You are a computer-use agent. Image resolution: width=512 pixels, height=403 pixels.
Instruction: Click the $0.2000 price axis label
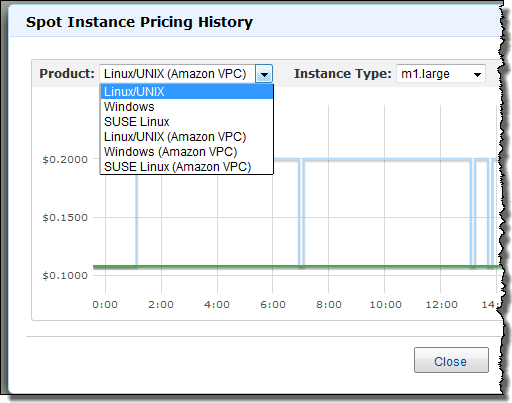(x=65, y=160)
